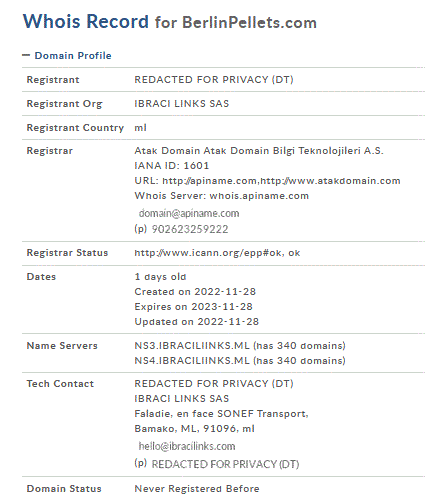Click the hello@ibracilinks.com email image
This screenshot has height=501, width=425.
coord(187,446)
